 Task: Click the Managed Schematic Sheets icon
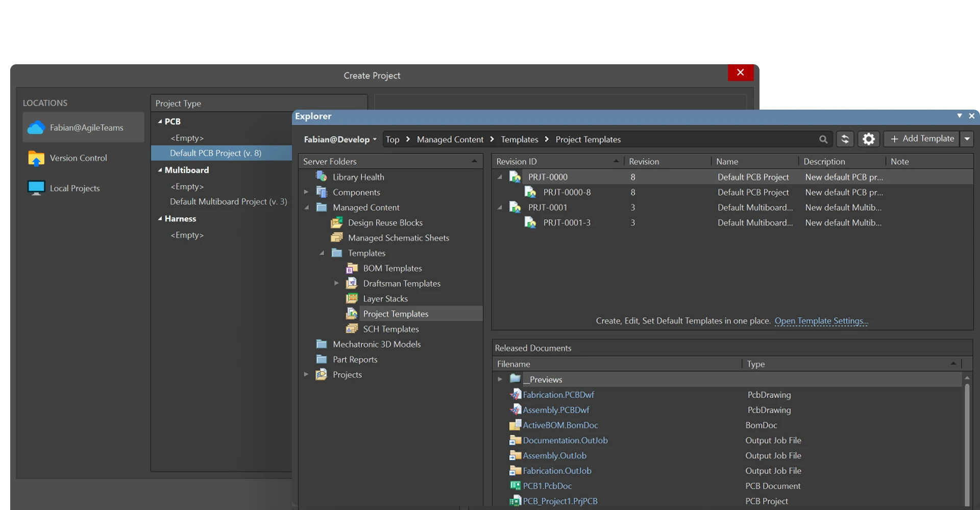point(337,238)
